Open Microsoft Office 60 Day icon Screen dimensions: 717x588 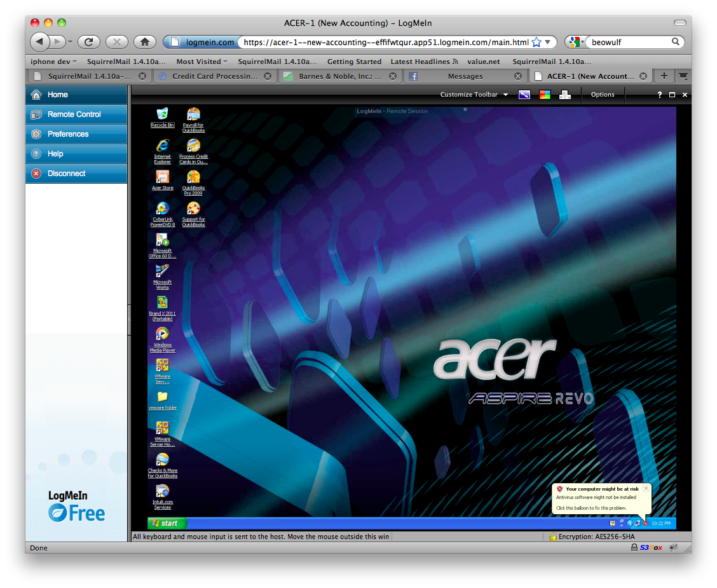pos(162,246)
